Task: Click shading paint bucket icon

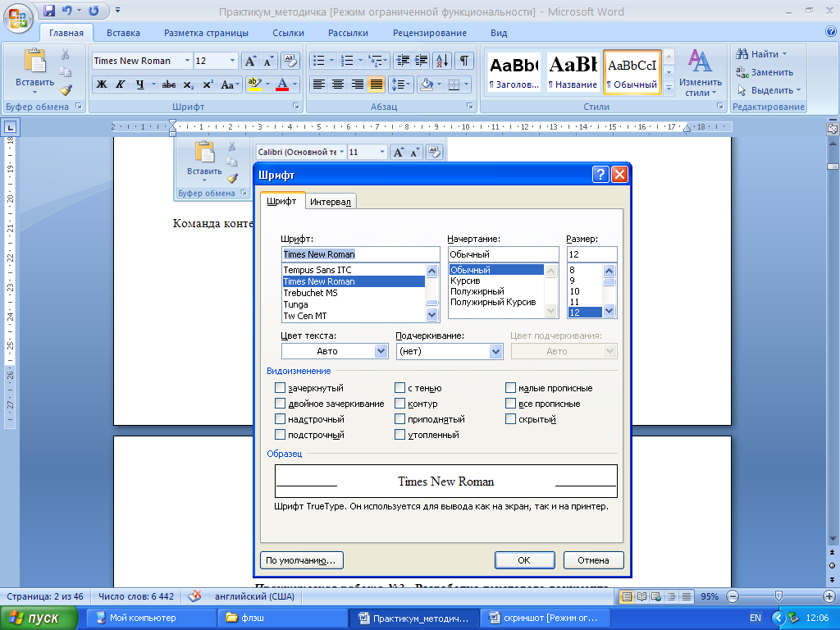Action: (427, 84)
